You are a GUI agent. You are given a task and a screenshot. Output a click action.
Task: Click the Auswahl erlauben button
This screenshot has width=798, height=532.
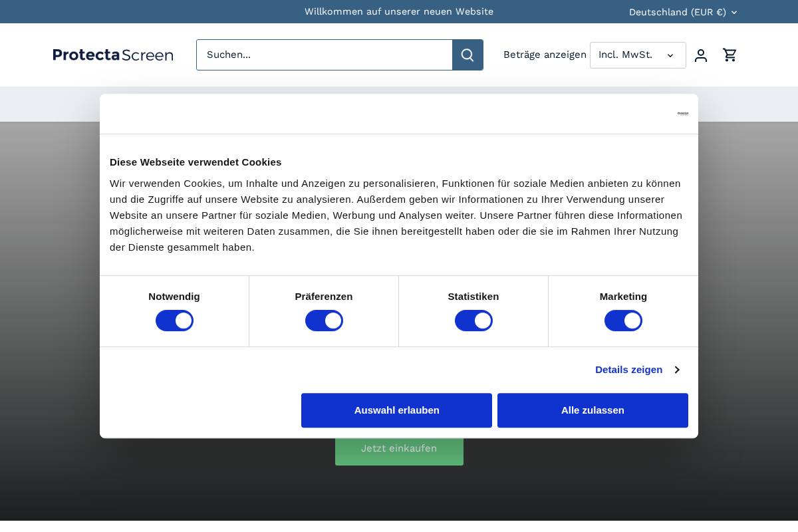[396, 410]
